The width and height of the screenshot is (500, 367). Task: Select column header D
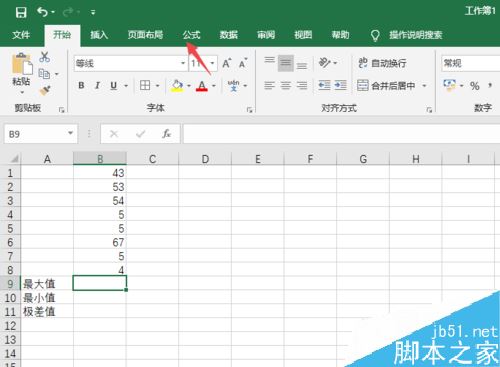pos(205,159)
